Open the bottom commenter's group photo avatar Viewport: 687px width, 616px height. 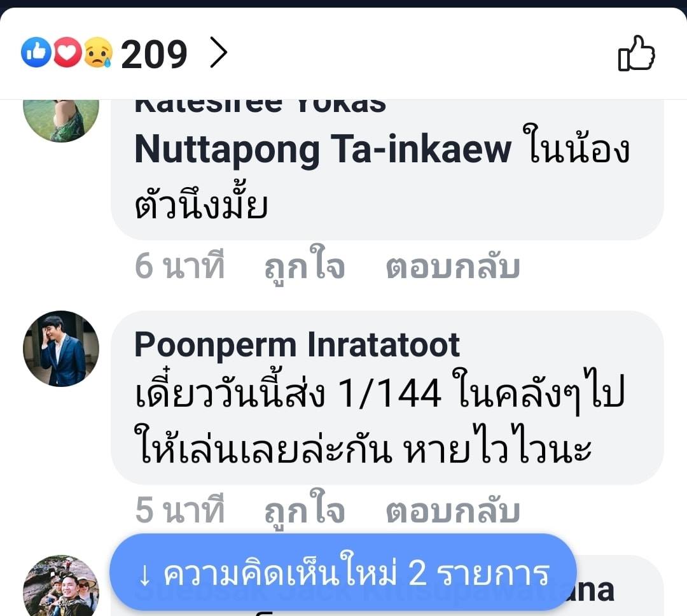pyautogui.click(x=61, y=585)
